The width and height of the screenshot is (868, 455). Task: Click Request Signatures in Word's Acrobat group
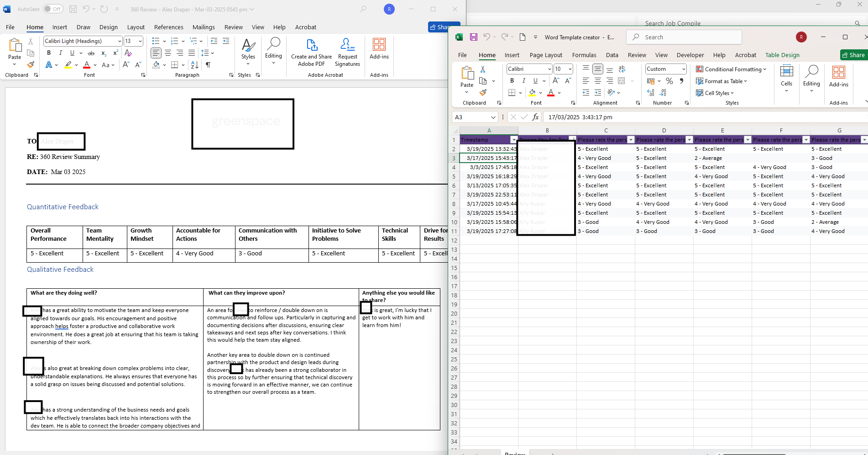click(348, 52)
